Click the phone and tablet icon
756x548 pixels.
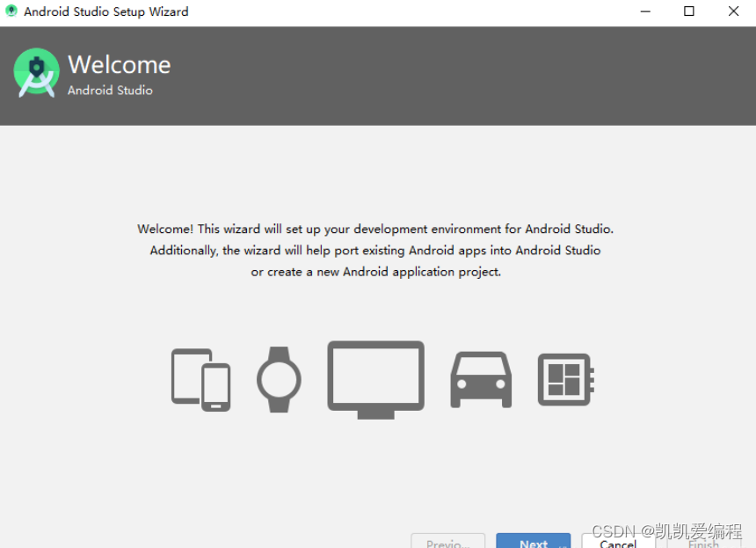pos(201,380)
